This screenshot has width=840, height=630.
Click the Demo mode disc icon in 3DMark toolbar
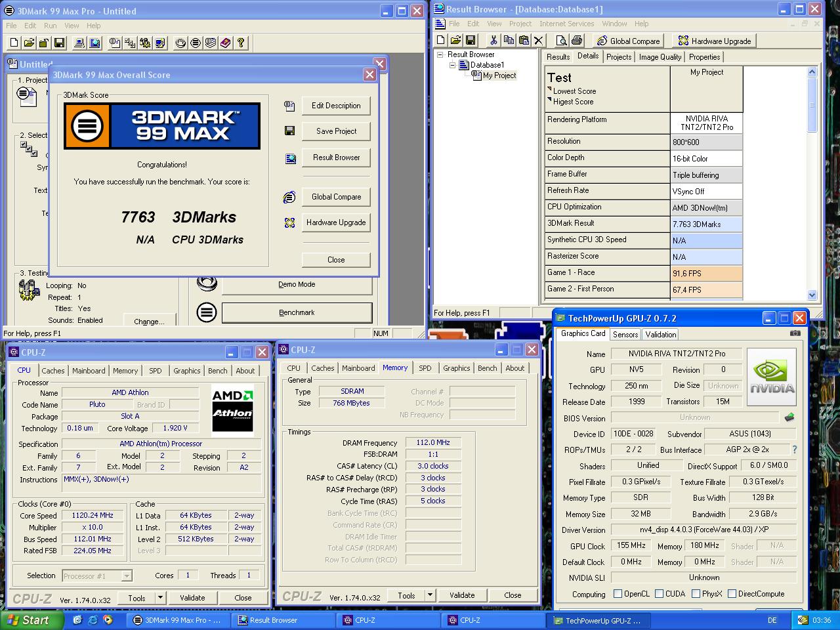(180, 43)
